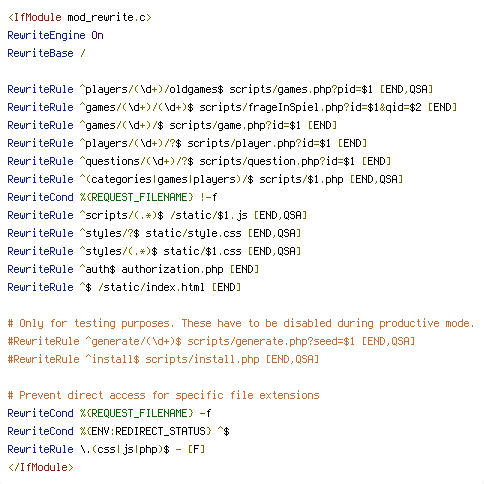This screenshot has height=484, width=484.
Task: Click static/style.css rewrite target
Action: click(193, 233)
